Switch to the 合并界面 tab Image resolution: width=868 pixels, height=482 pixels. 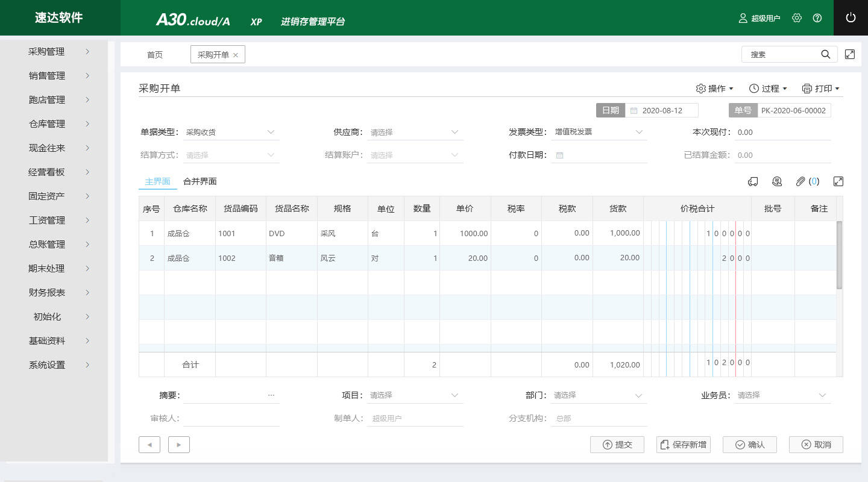[200, 181]
